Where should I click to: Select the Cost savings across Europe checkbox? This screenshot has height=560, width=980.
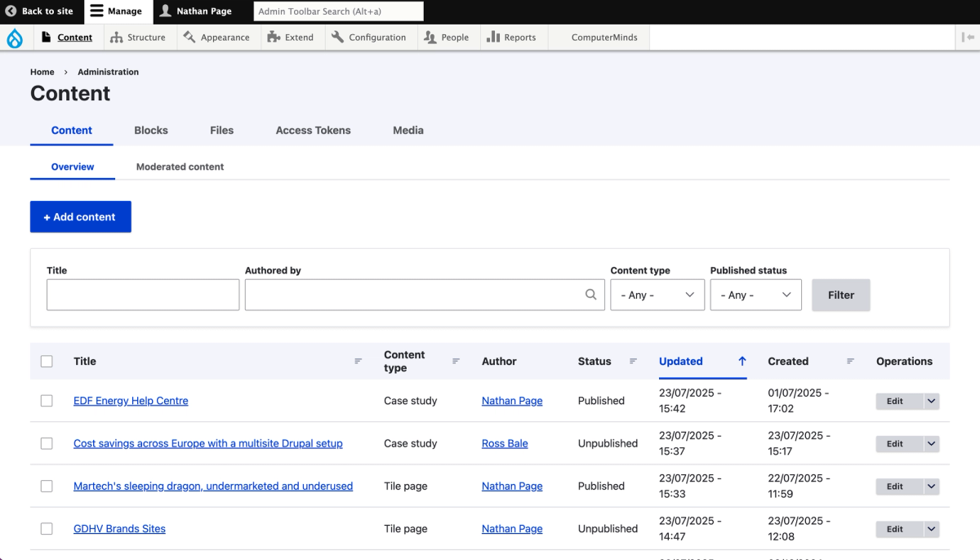click(47, 443)
